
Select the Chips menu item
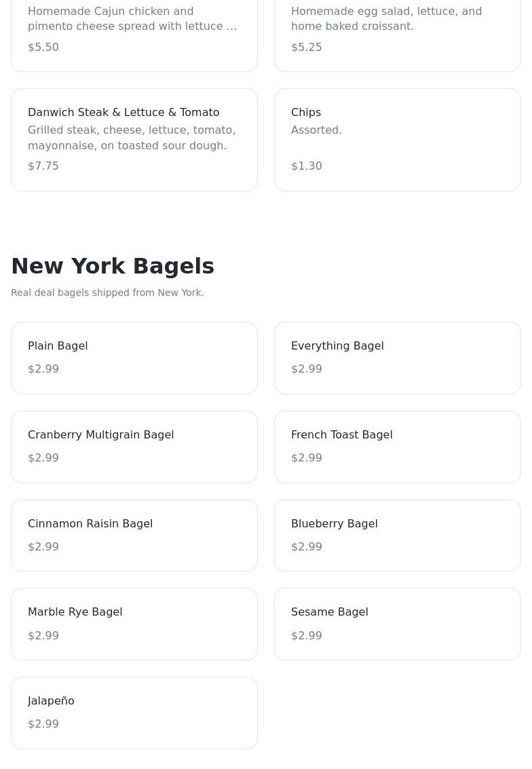[x=397, y=139]
